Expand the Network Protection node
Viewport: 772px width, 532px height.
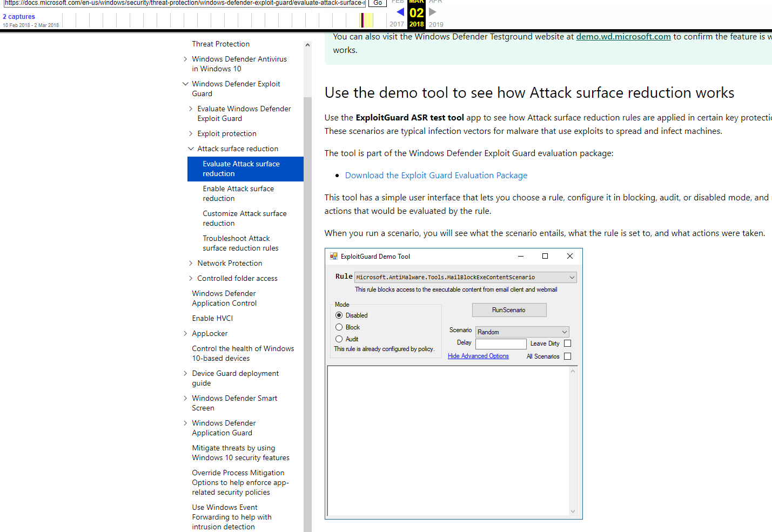click(191, 263)
